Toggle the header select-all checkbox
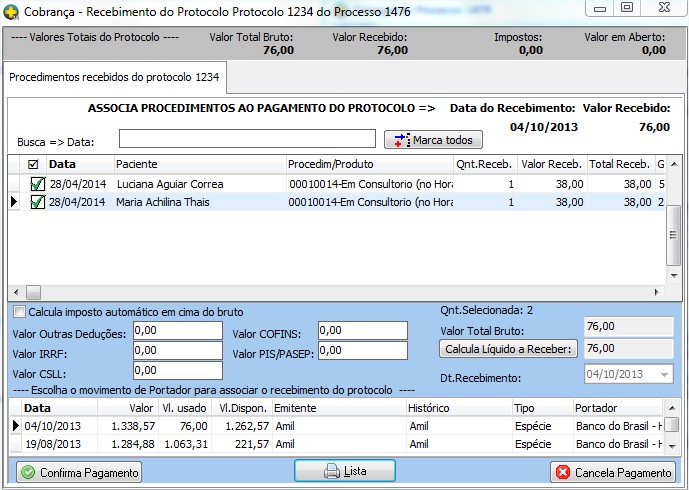The width and height of the screenshot is (689, 490). click(34, 164)
